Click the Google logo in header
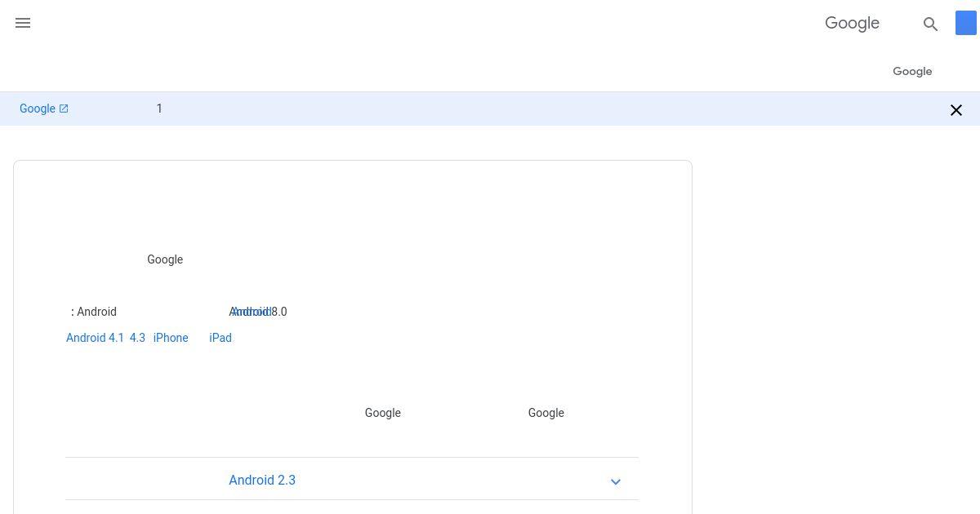This screenshot has height=514, width=980. coord(852,23)
